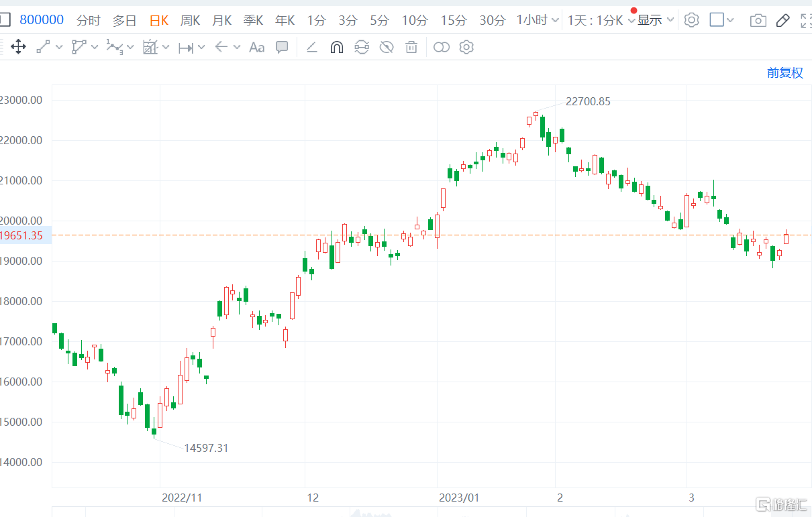Open the 1小时 interval dropdown
The width and height of the screenshot is (812, 517).
click(538, 20)
